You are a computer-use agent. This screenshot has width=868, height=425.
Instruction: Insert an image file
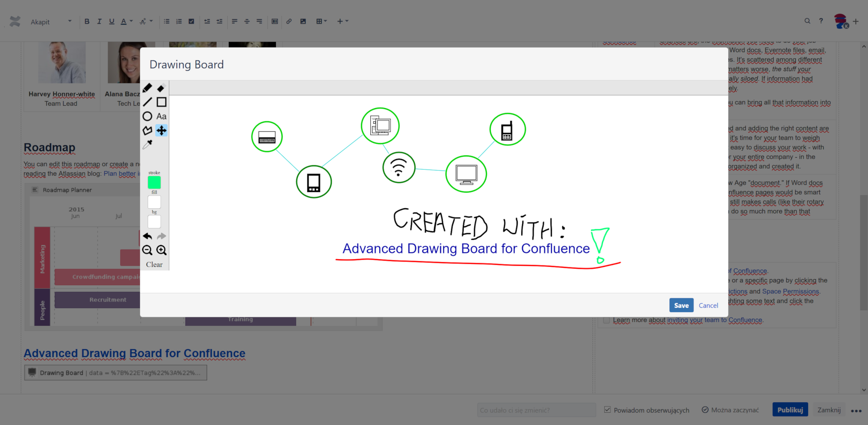[x=303, y=21]
